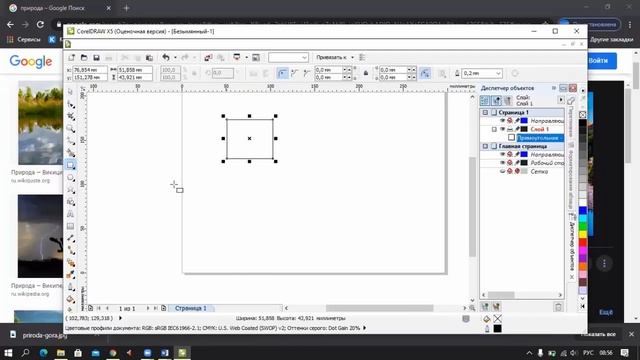Toggle eye visibility of Слой 1

[x=502, y=129]
